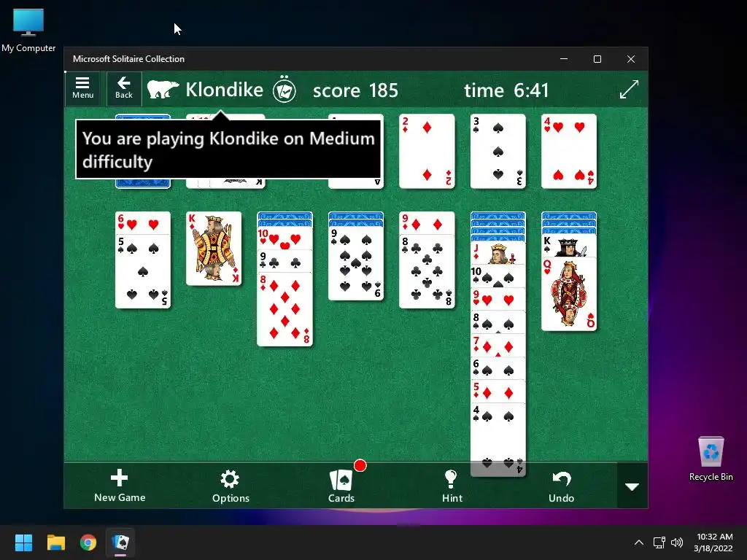Open the Recycle Bin desktop icon

[711, 459]
